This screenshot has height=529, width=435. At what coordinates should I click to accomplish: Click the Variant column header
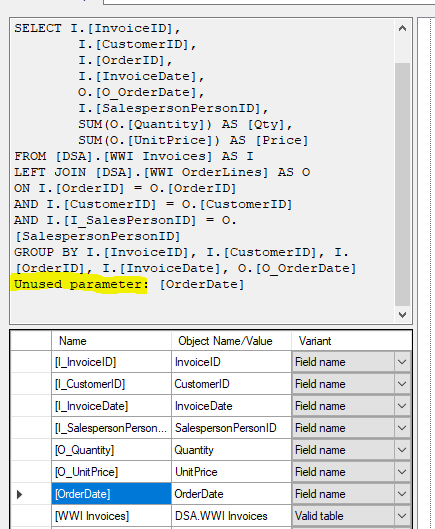(352, 341)
